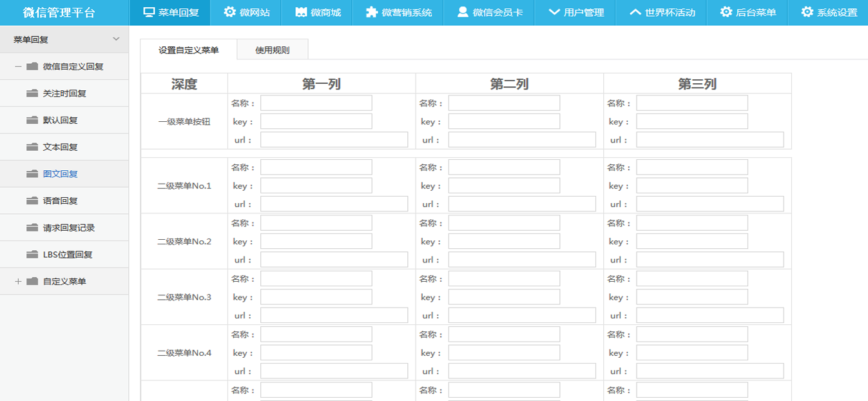868x401 pixels.
Task: Click the monitor icon beside 菜单回复
Action: point(149,12)
